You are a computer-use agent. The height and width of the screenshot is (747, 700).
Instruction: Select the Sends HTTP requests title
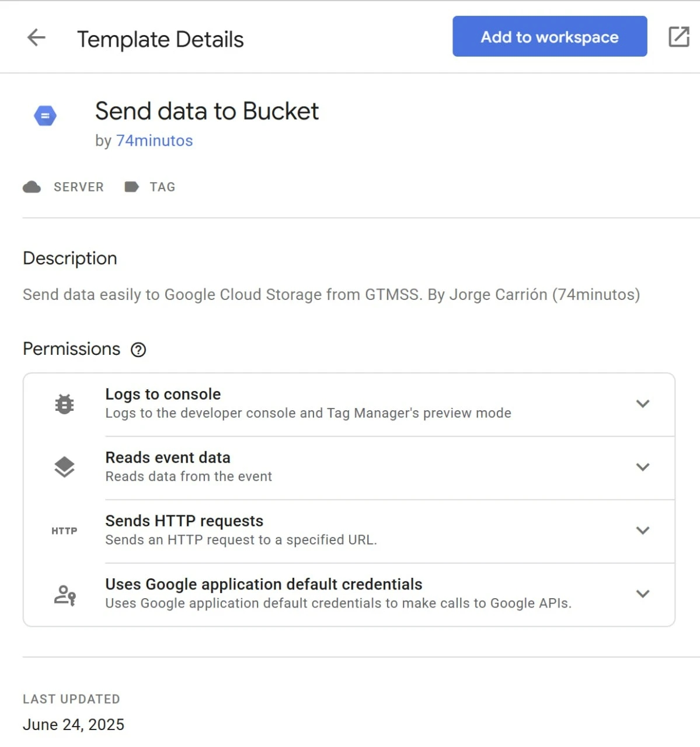(x=184, y=521)
